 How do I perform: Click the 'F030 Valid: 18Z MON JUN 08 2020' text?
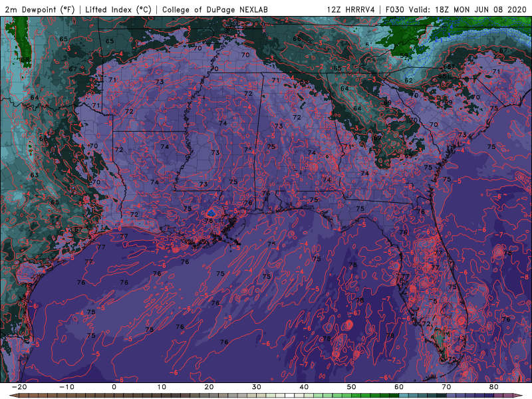456,9
